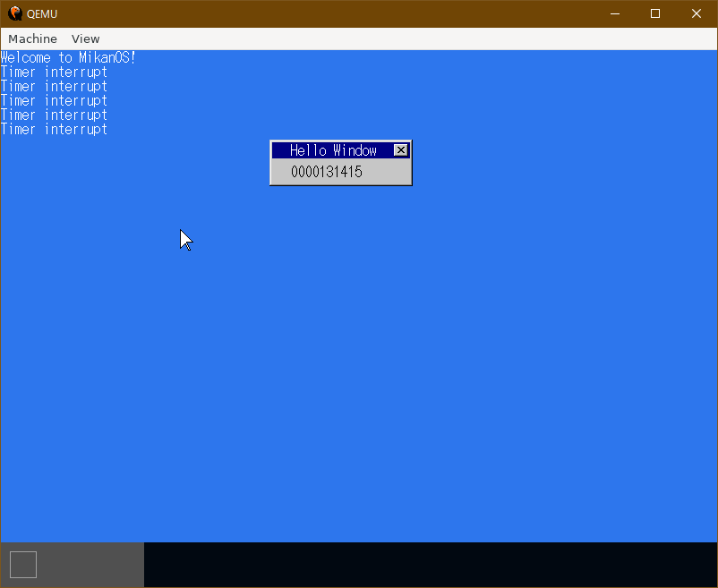Open the View menu
Screen dimensions: 718x588
click(x=85, y=38)
